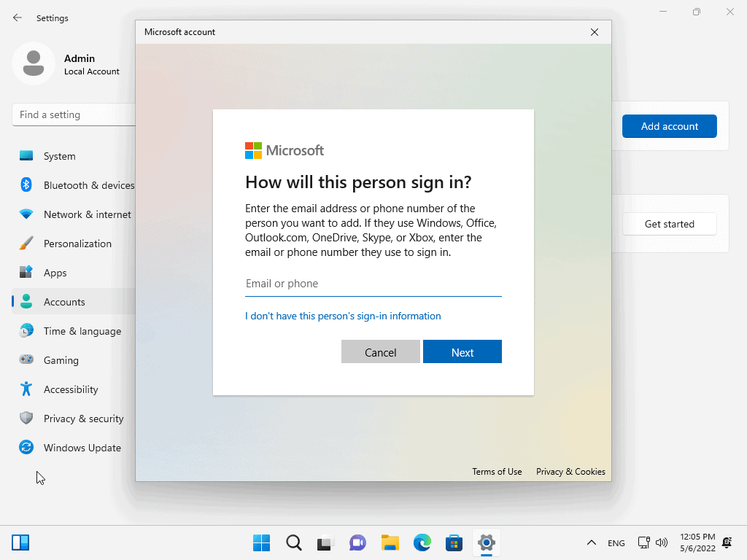Click the Search icon on the taskbar

coord(293,542)
